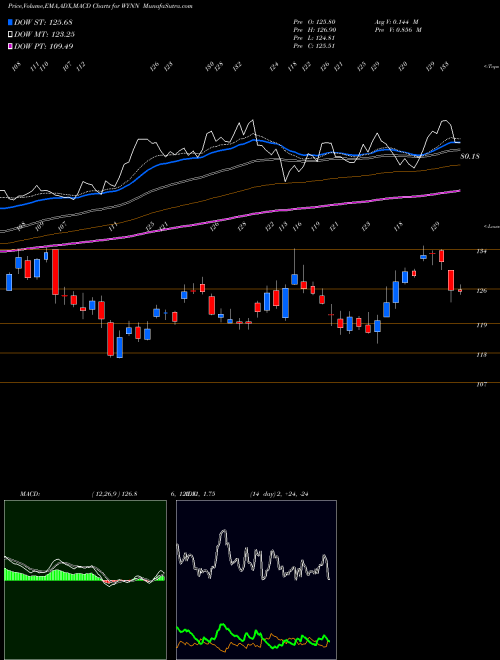Open the green MACD histogram panel
Viewport: 500px width, 660px height.
point(85,580)
